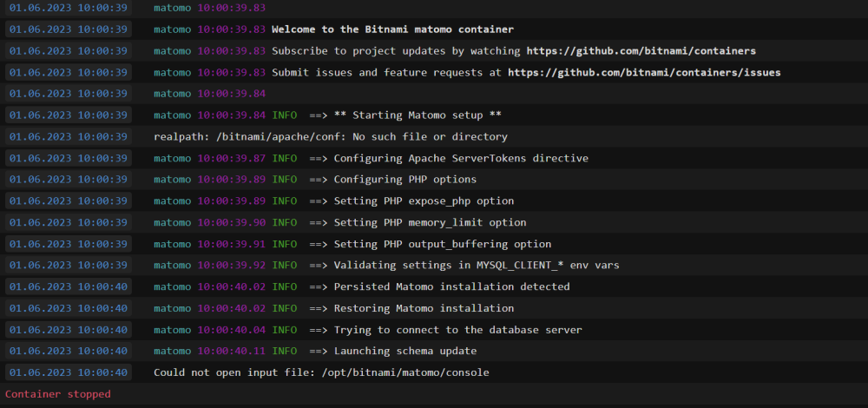Select the 'realpath: /bitnami/apache/conf' error line
Viewport: 868px width, 408px height.
pyautogui.click(x=331, y=137)
